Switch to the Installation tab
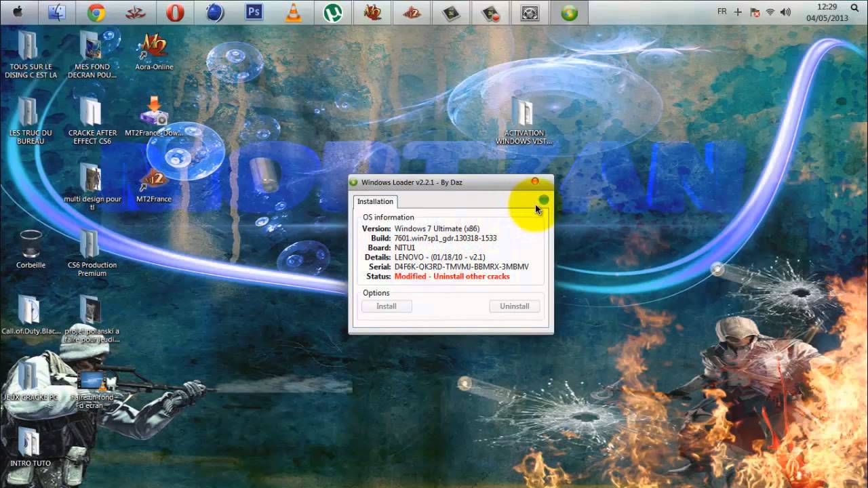 [x=375, y=201]
